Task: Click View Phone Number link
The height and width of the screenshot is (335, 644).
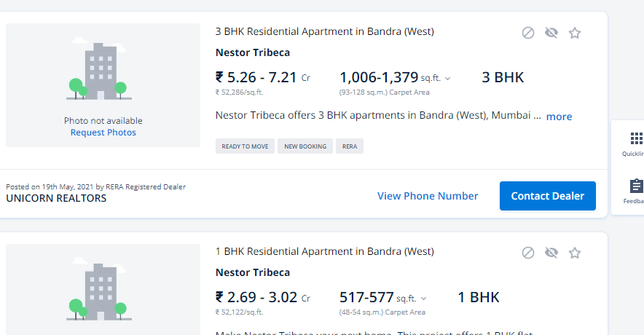Action: (x=428, y=196)
